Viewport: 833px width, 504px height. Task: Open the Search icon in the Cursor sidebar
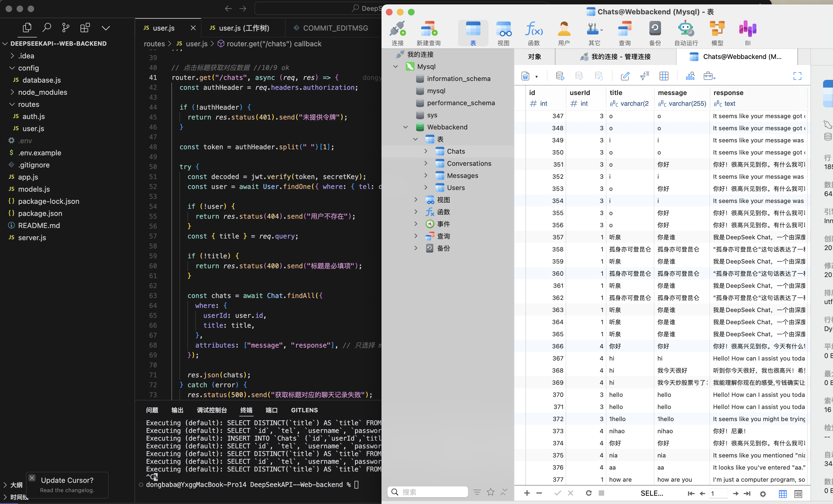coord(47,28)
